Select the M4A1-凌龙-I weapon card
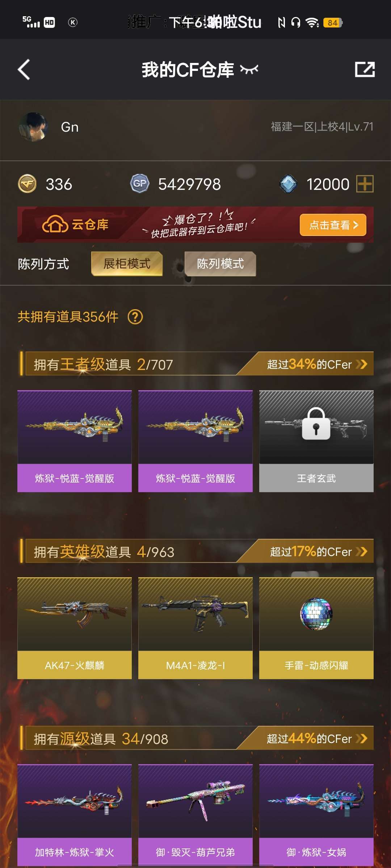This screenshot has height=868, width=391. (x=195, y=628)
